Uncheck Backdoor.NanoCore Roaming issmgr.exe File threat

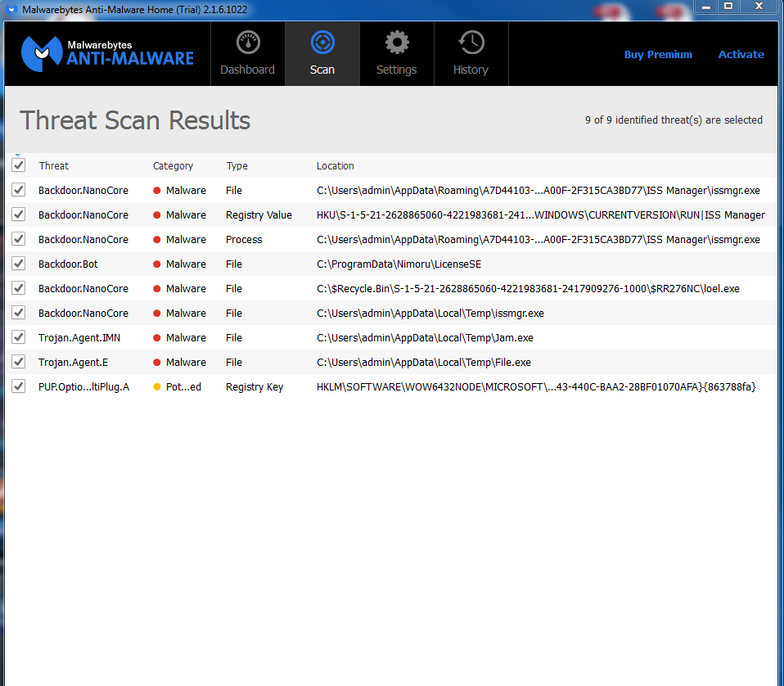coord(19,190)
